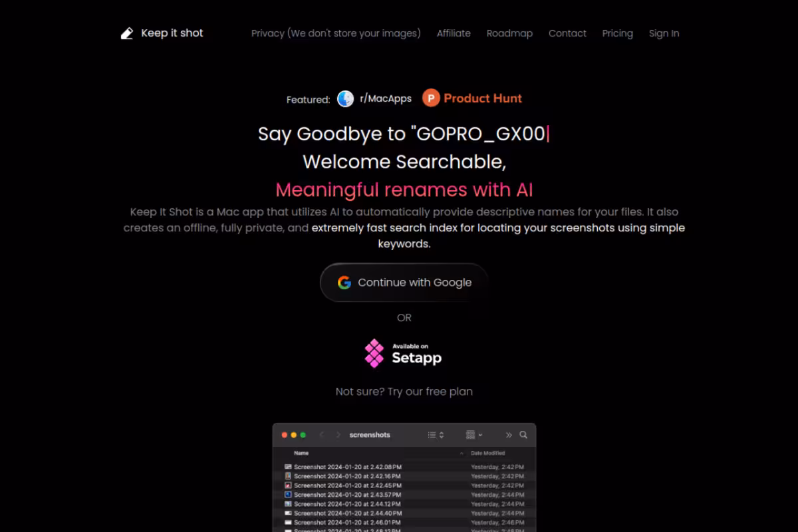
Task: Click the Meaningful renames with AI headline
Action: pos(404,190)
